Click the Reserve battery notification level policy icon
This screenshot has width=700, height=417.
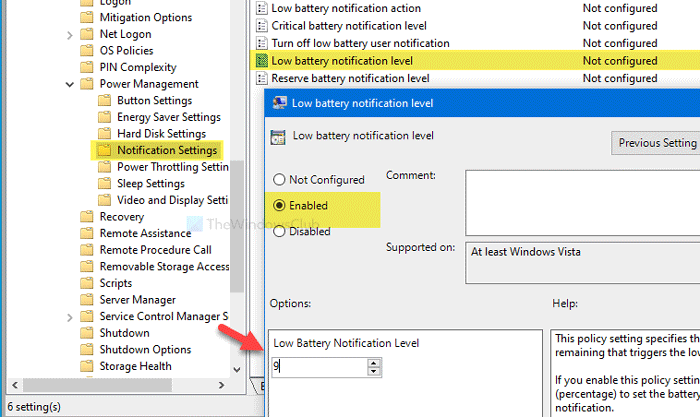262,78
